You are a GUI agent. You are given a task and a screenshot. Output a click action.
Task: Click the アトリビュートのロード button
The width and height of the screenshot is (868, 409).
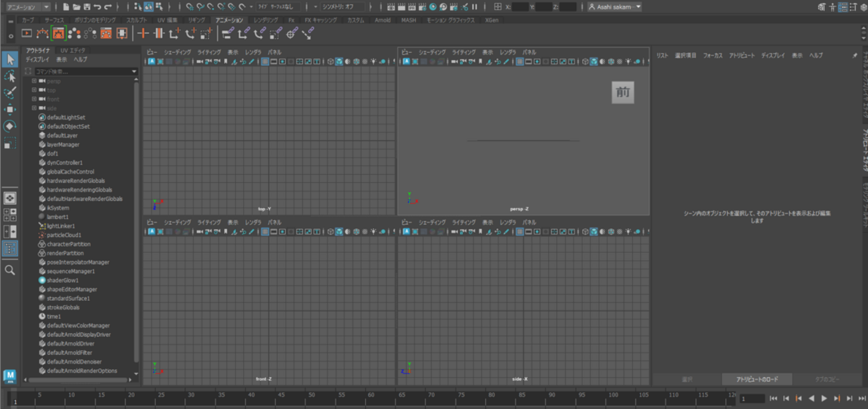[x=756, y=379]
